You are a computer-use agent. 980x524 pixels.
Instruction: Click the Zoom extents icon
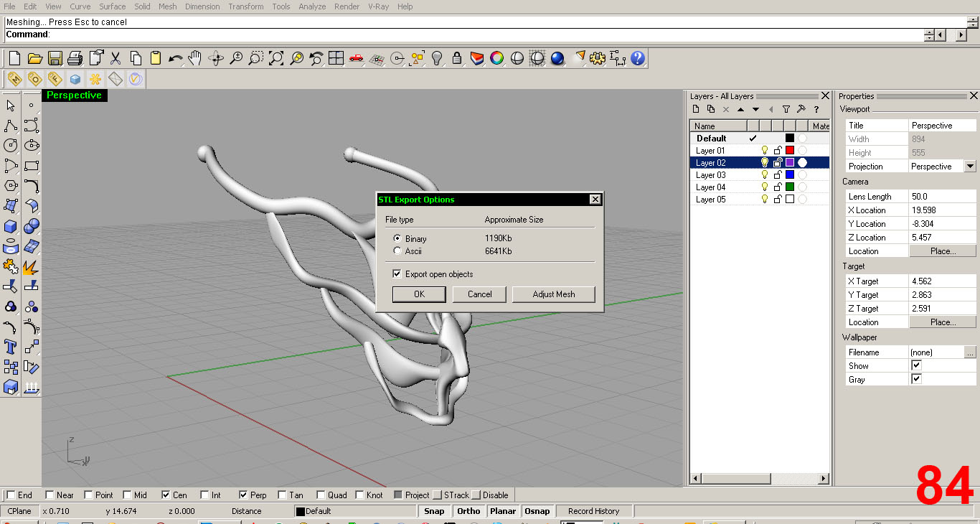click(276, 59)
